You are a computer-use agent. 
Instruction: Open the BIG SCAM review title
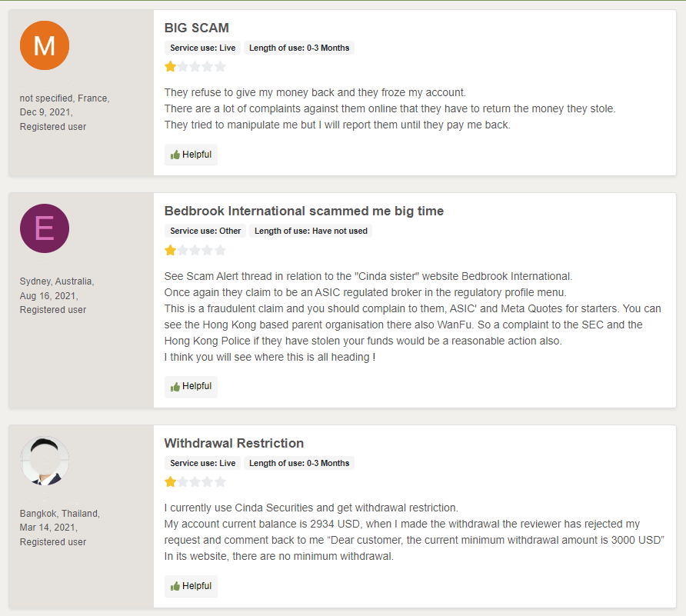coord(196,28)
